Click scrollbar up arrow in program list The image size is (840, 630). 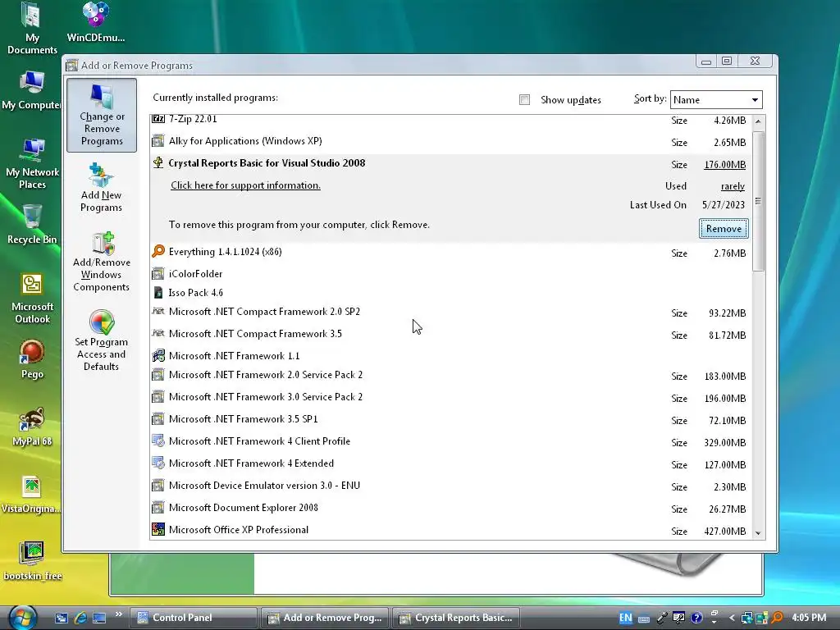pos(758,121)
